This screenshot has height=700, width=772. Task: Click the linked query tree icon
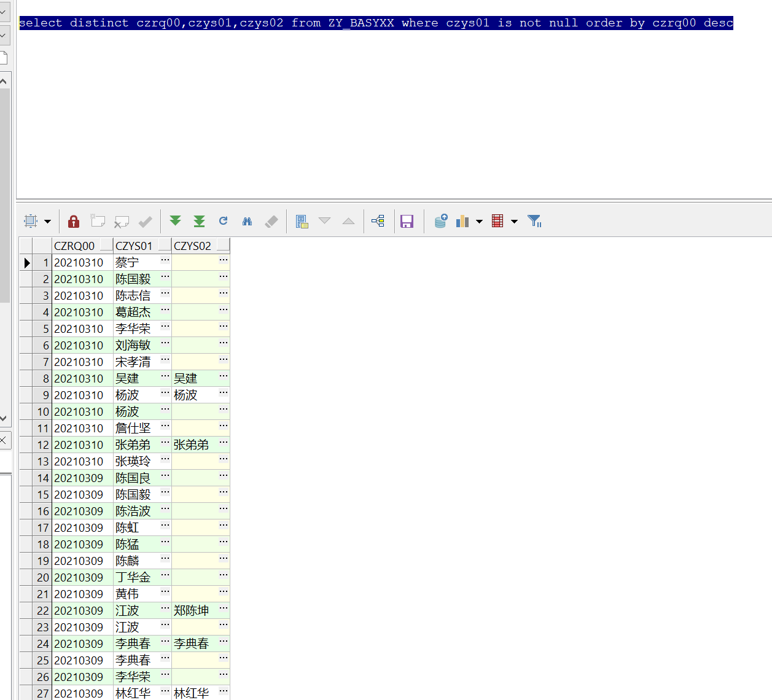click(x=378, y=221)
